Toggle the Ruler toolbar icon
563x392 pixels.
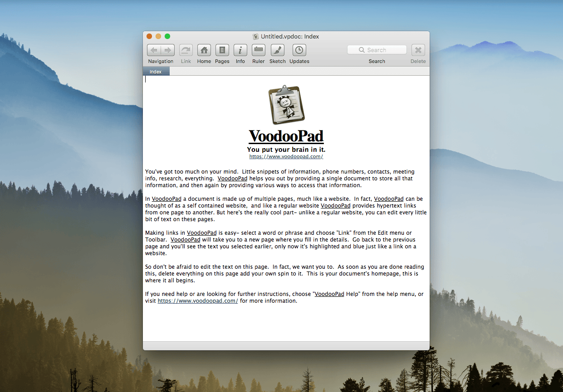pos(259,50)
